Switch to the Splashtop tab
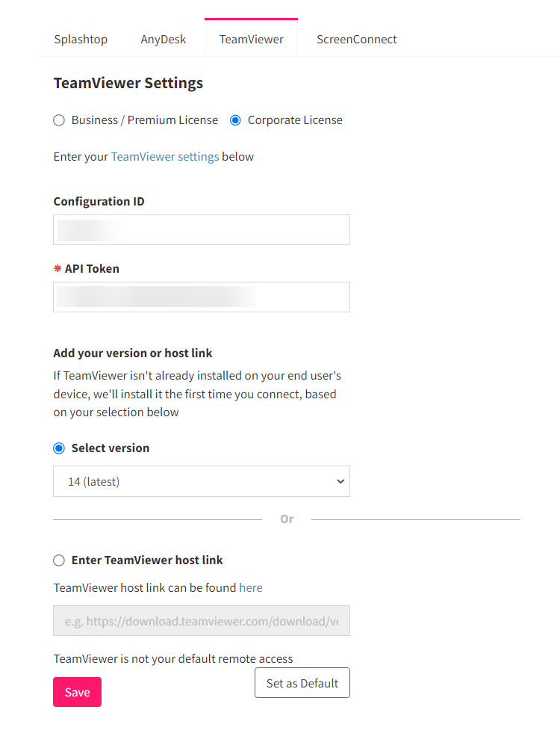 click(80, 39)
